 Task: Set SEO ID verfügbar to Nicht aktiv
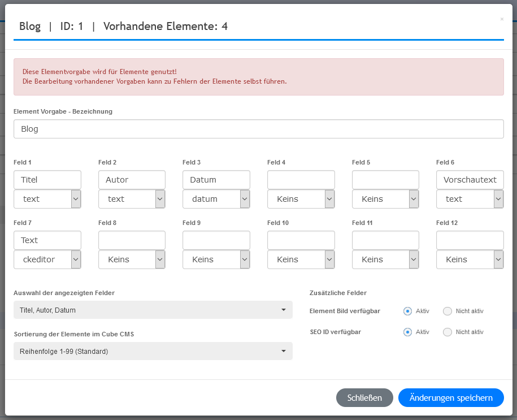coord(448,332)
